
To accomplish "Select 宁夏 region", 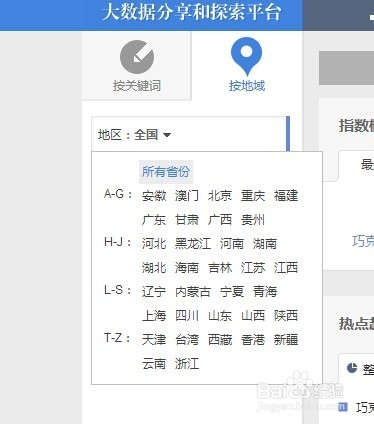I will click(232, 292).
